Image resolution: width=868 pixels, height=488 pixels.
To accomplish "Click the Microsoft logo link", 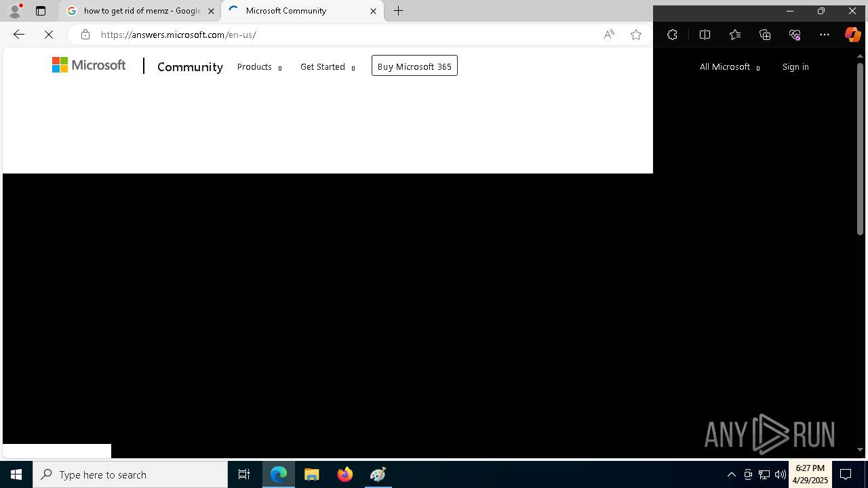I will [89, 65].
